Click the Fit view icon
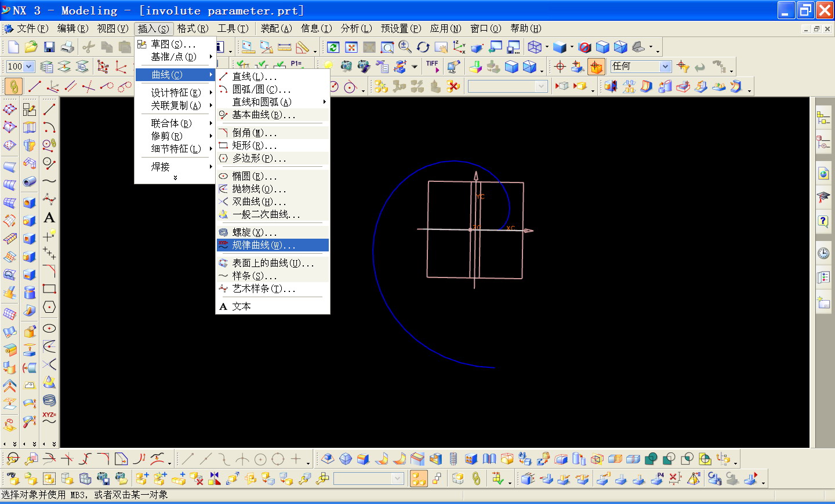This screenshot has width=835, height=504. [x=351, y=48]
